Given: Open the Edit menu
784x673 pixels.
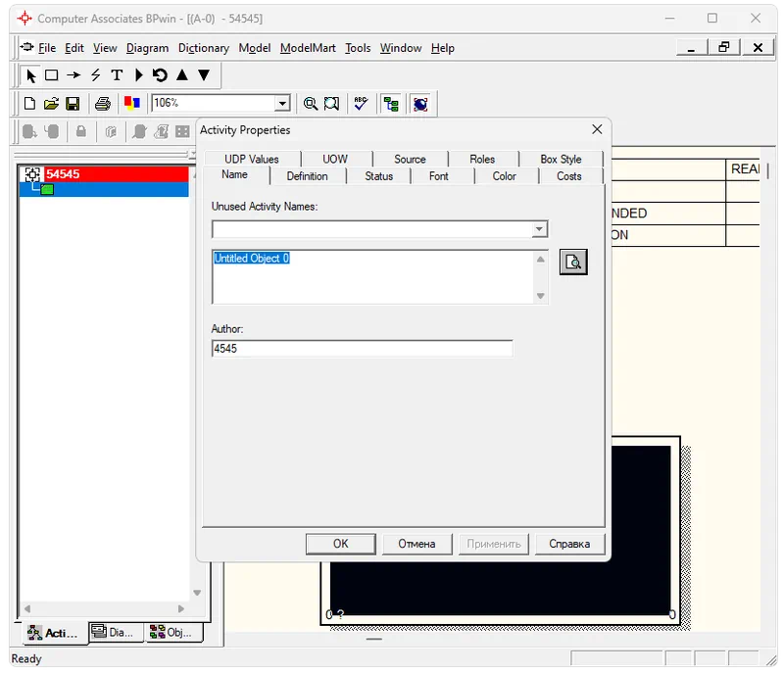Looking at the screenshot, I should 74,48.
